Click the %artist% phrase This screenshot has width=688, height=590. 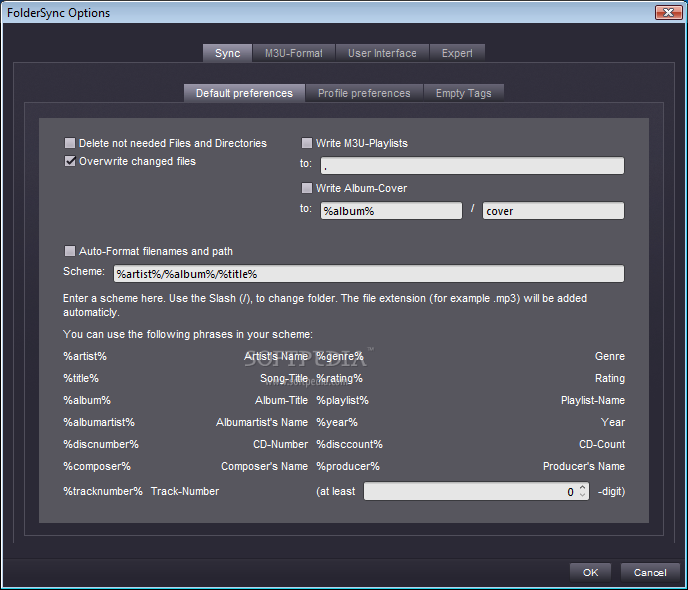coord(85,356)
